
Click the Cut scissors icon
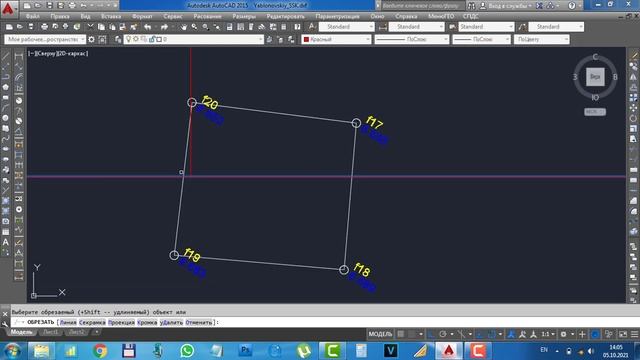click(x=90, y=27)
